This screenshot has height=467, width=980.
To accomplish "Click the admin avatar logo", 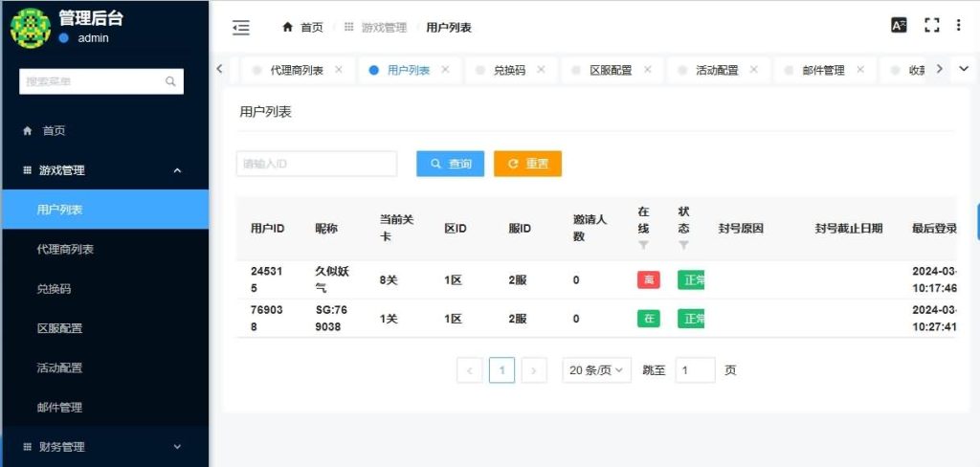I will tap(30, 28).
